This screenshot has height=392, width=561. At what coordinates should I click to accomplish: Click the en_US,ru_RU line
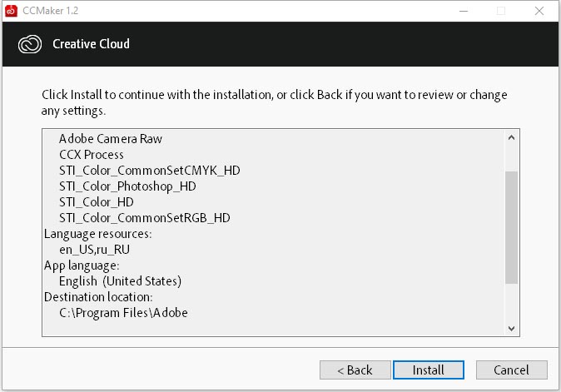94,250
